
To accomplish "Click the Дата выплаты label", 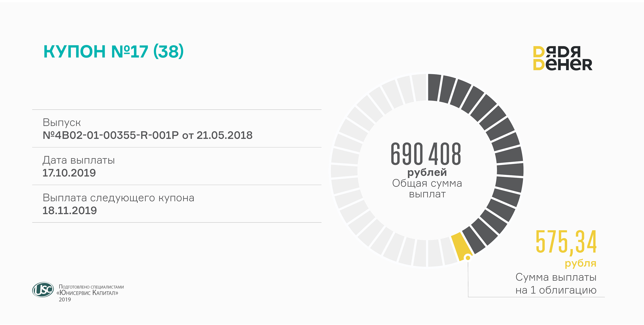I will pos(79,160).
